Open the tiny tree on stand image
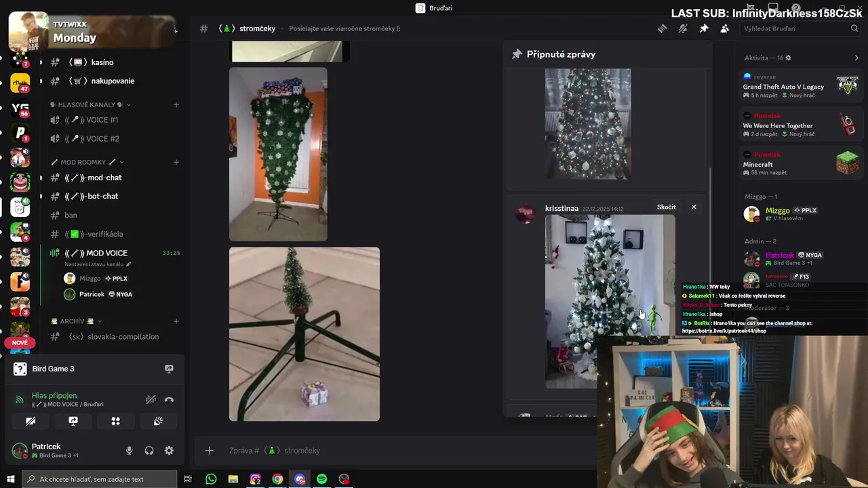The width and height of the screenshot is (868, 488). 304,334
